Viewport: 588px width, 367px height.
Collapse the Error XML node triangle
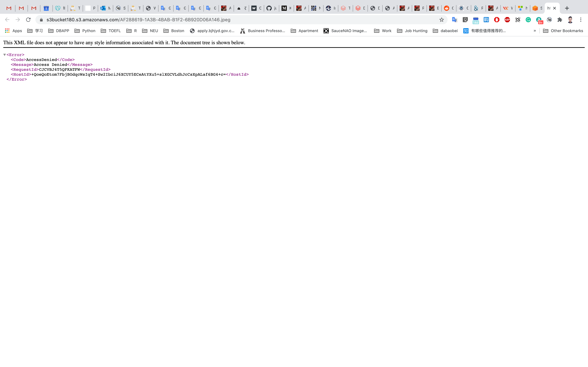coord(5,55)
